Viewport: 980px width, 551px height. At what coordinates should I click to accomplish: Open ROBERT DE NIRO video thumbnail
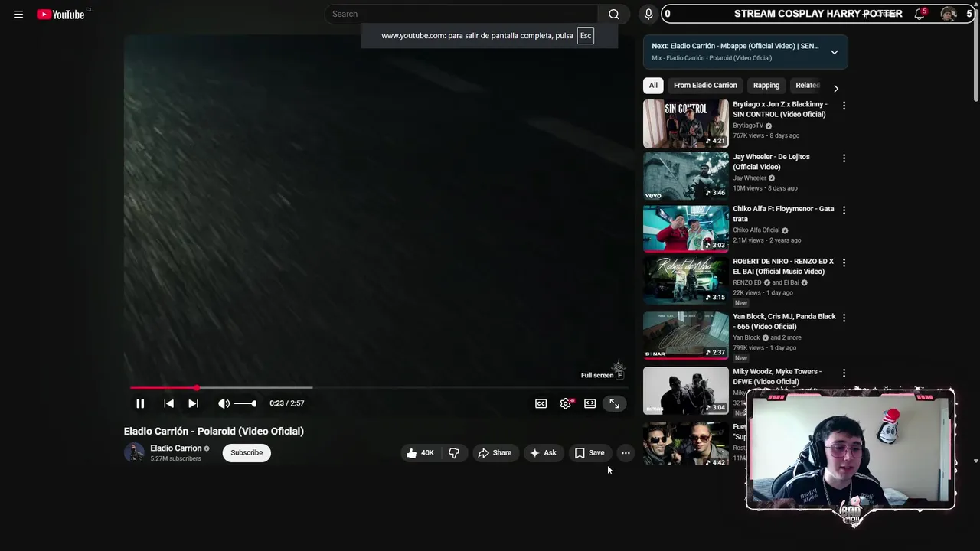coord(686,281)
